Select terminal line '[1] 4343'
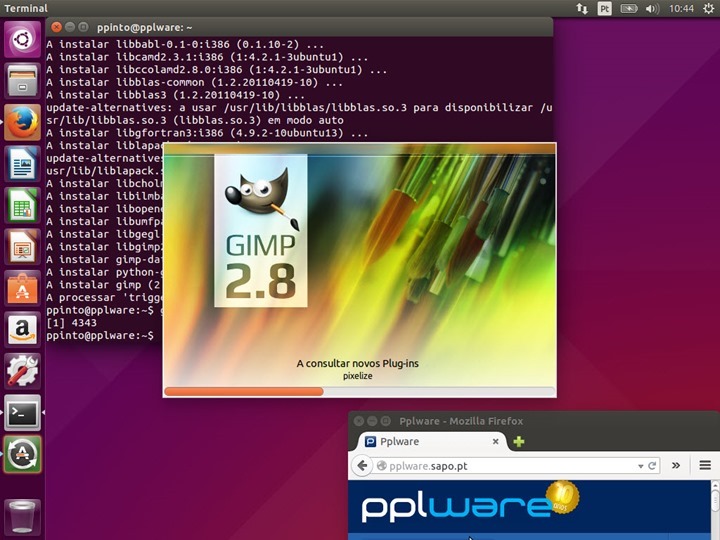Image resolution: width=720 pixels, height=540 pixels. click(72, 323)
